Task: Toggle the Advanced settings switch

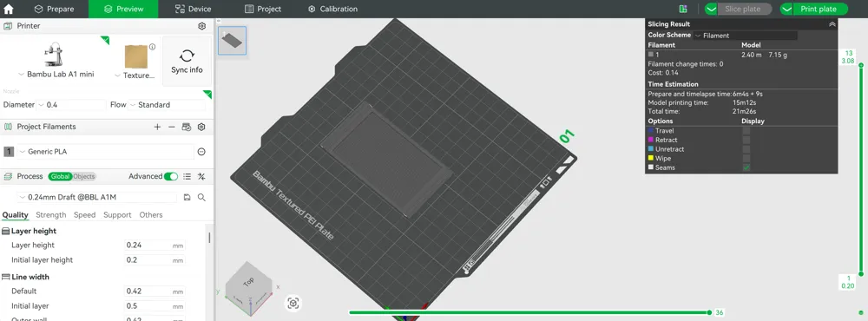Action: click(171, 176)
